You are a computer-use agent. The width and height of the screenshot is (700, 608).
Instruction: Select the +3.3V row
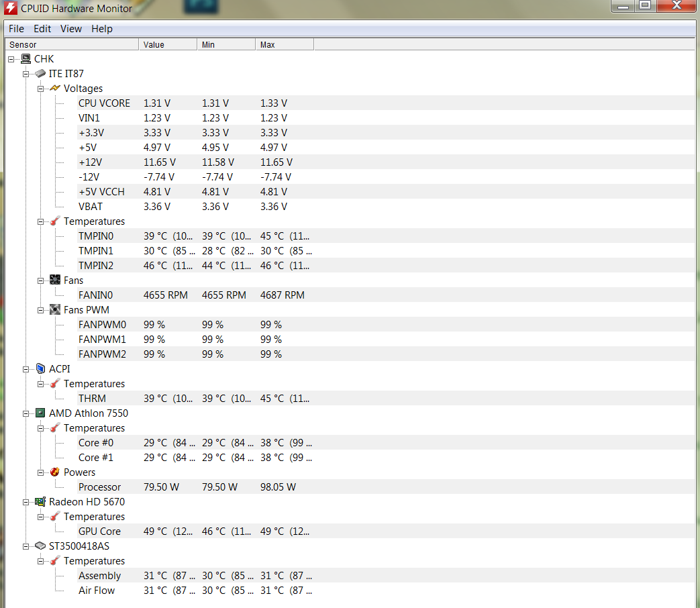pyautogui.click(x=386, y=133)
